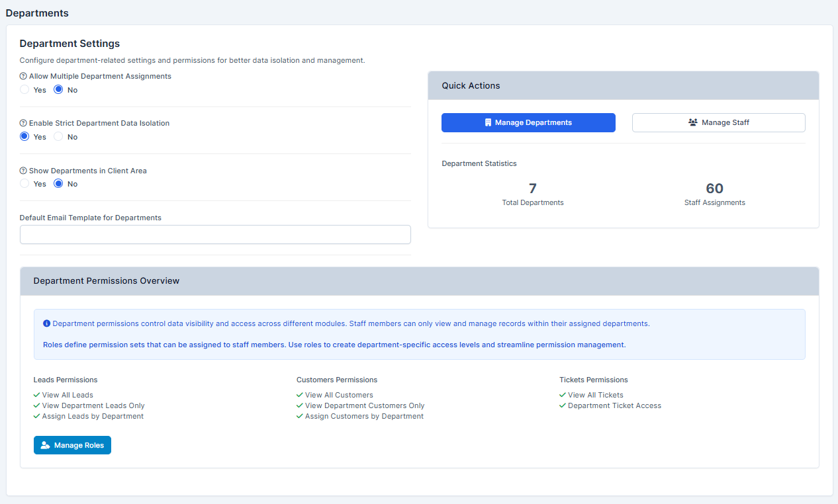
Task: Select Yes for Show Departments in Client Area
Action: pos(24,184)
